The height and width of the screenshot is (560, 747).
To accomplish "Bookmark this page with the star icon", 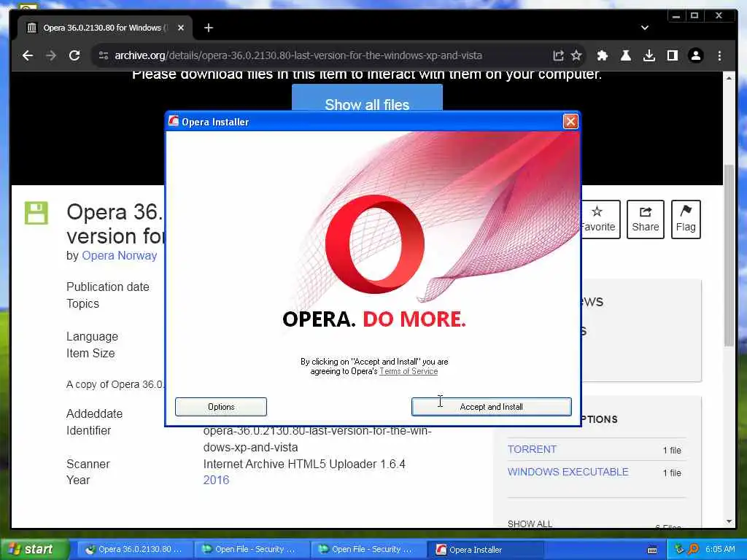I will 576,55.
